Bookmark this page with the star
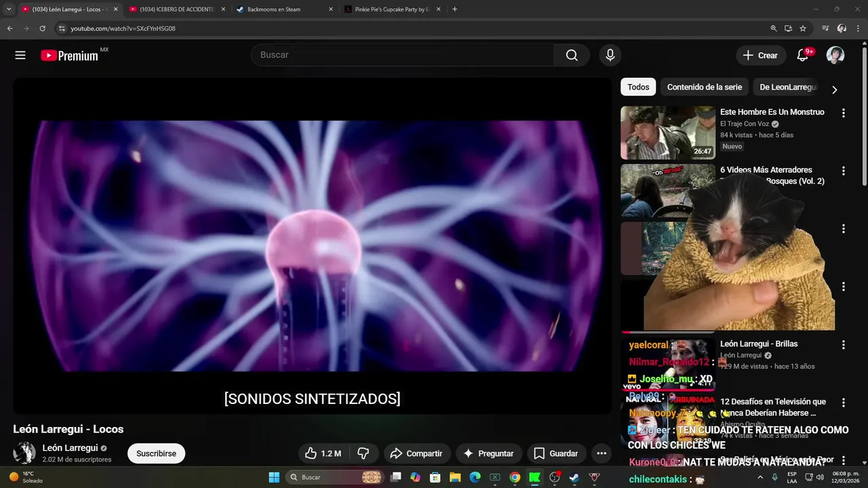This screenshot has height=488, width=868. coord(803,28)
